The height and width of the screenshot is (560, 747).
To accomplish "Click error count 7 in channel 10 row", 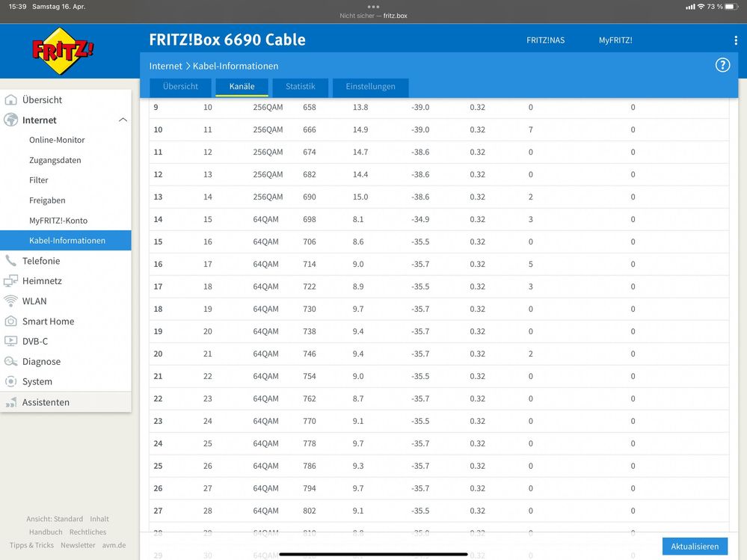I will pos(530,130).
